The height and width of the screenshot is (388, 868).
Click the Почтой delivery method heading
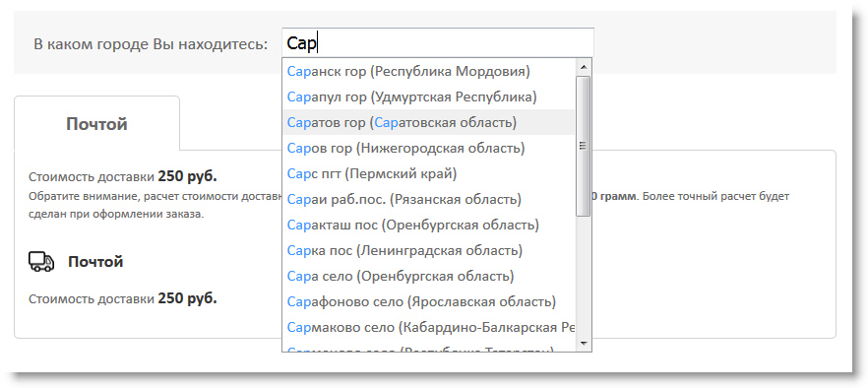(x=95, y=262)
